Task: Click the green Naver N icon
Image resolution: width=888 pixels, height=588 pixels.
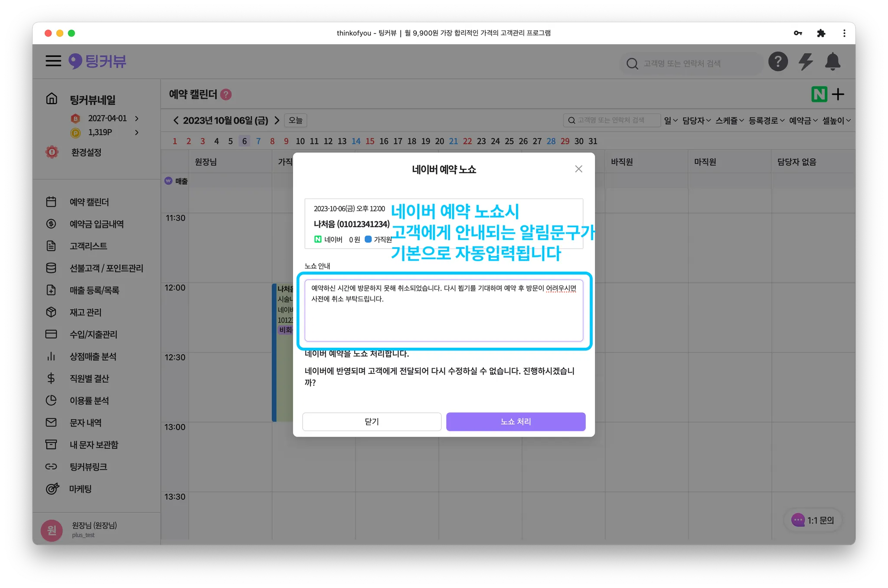Action: 819,94
